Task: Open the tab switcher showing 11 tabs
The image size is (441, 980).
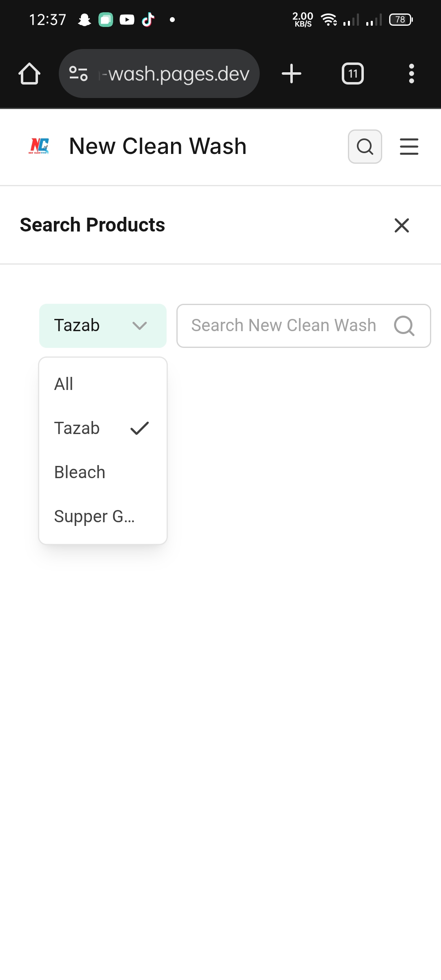Action: (353, 74)
